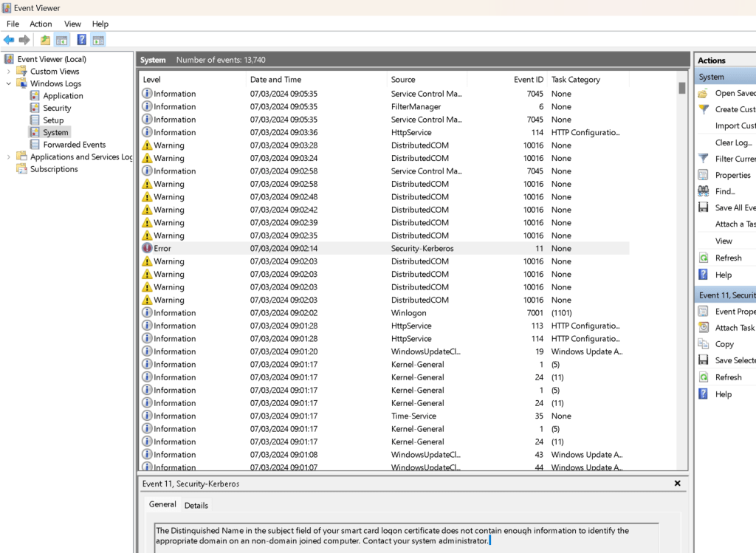The width and height of the screenshot is (756, 553).
Task: Click the Refresh icon under Event 11 actions
Action: pos(704,377)
